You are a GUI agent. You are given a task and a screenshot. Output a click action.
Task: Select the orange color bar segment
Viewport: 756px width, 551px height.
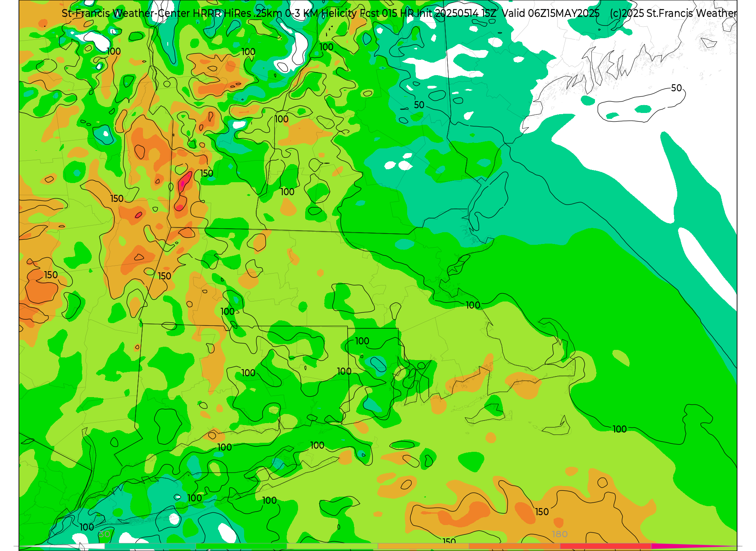(x=514, y=546)
